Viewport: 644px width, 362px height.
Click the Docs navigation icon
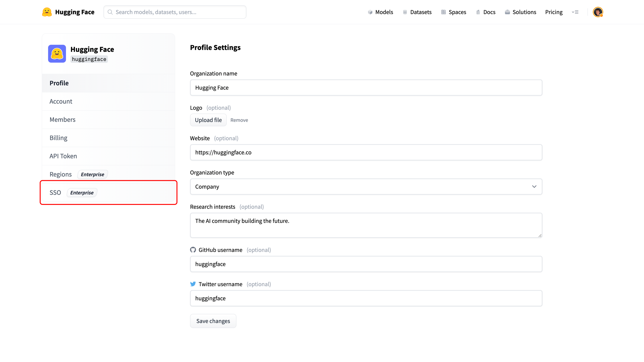tap(478, 12)
